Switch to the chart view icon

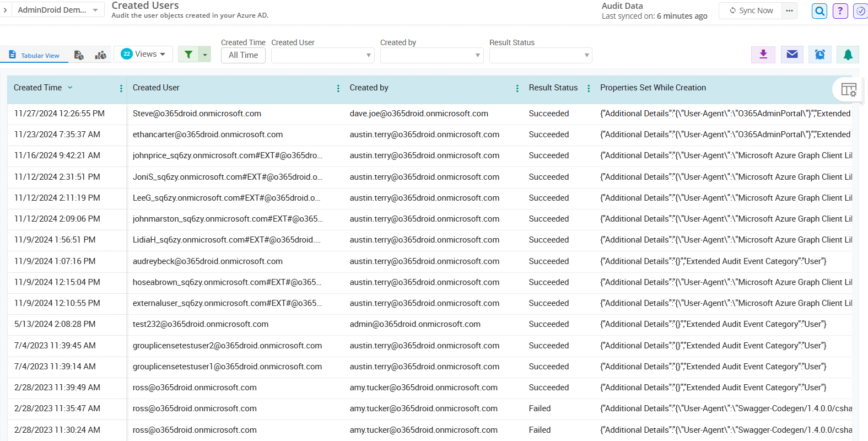click(100, 55)
